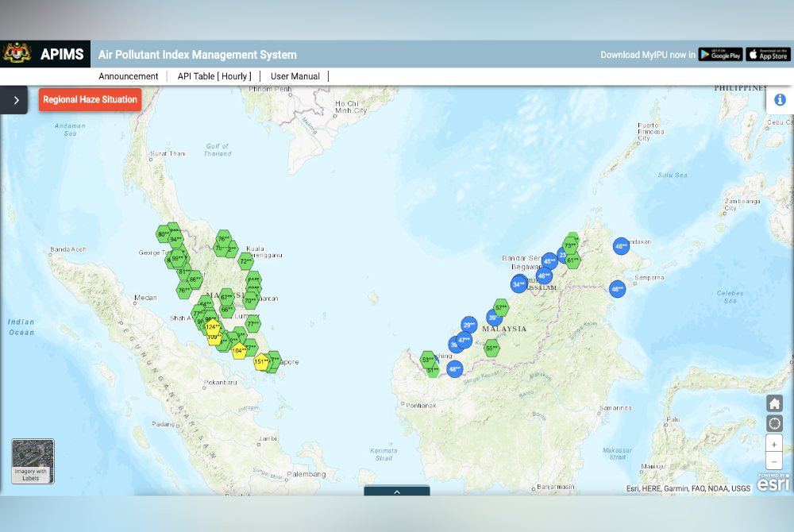This screenshot has height=532, width=794.
Task: Expand the bottom panel using the up arrow
Action: pyautogui.click(x=397, y=492)
